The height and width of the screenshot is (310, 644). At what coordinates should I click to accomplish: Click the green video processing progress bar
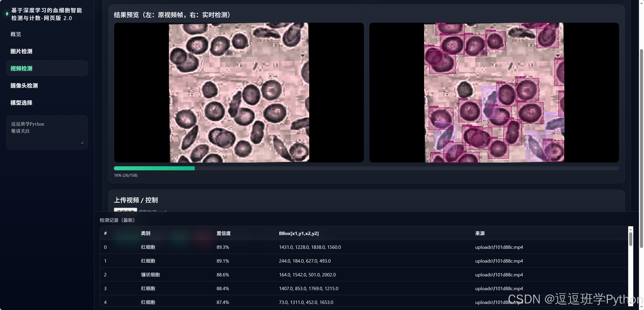[x=154, y=168]
